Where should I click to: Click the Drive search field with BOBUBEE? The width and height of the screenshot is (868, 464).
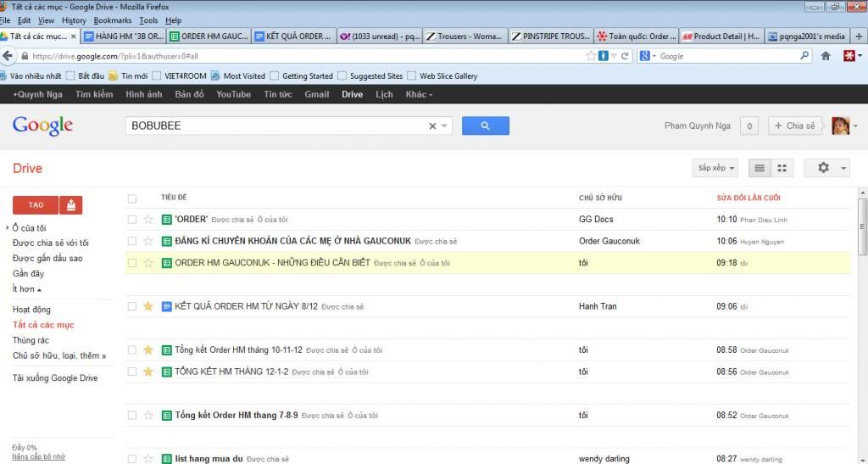pyautogui.click(x=275, y=126)
